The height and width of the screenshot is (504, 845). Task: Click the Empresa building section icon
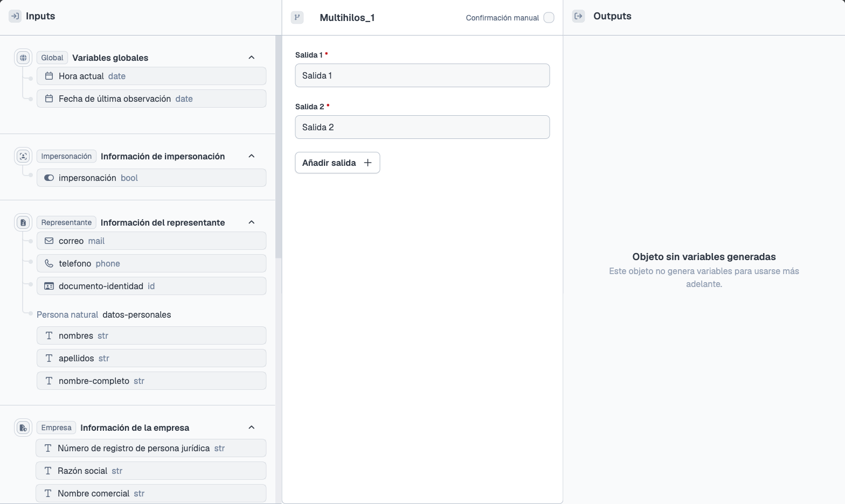[23, 428]
